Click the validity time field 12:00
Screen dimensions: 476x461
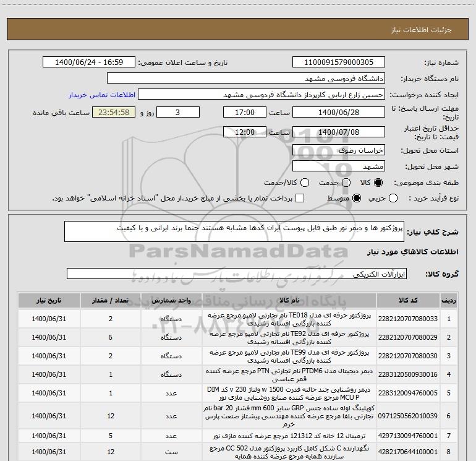point(245,132)
